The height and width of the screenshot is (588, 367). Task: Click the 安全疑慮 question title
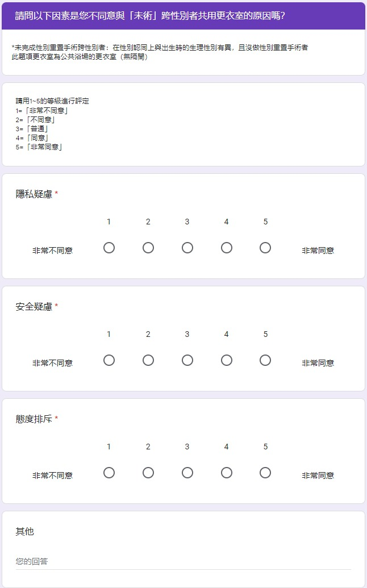34,307
